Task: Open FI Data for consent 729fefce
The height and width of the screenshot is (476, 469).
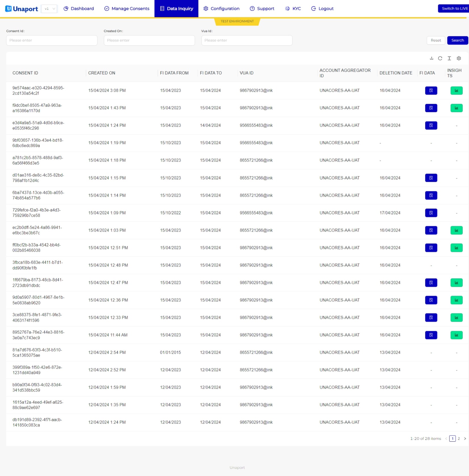Action: [x=431, y=213]
